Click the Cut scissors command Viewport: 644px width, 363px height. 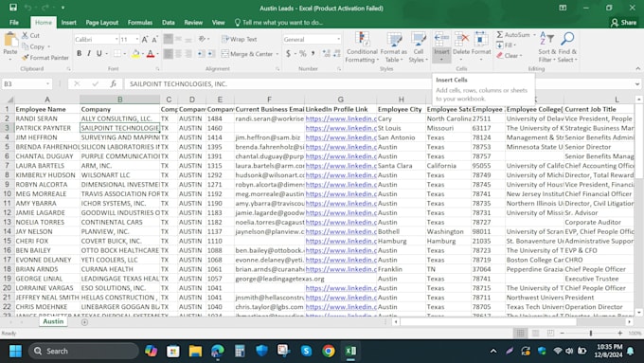(x=31, y=35)
